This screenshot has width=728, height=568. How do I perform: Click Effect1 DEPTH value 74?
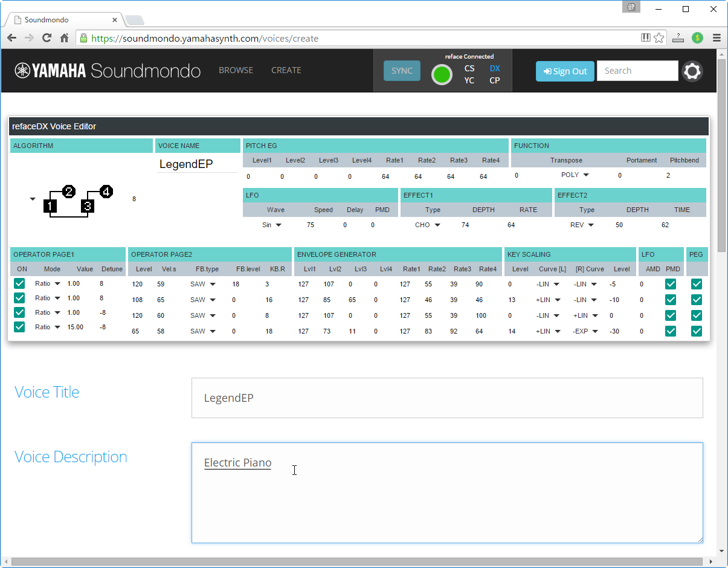465,225
